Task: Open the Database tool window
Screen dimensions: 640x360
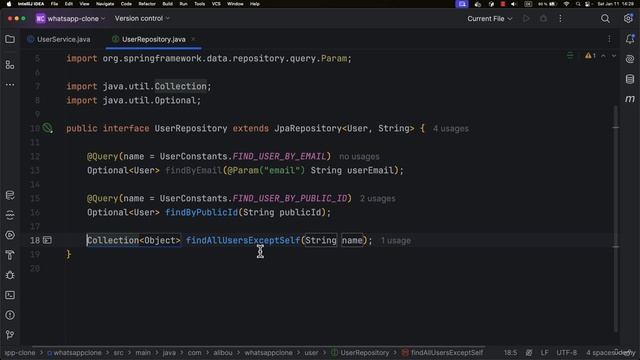Action: pyautogui.click(x=630, y=79)
